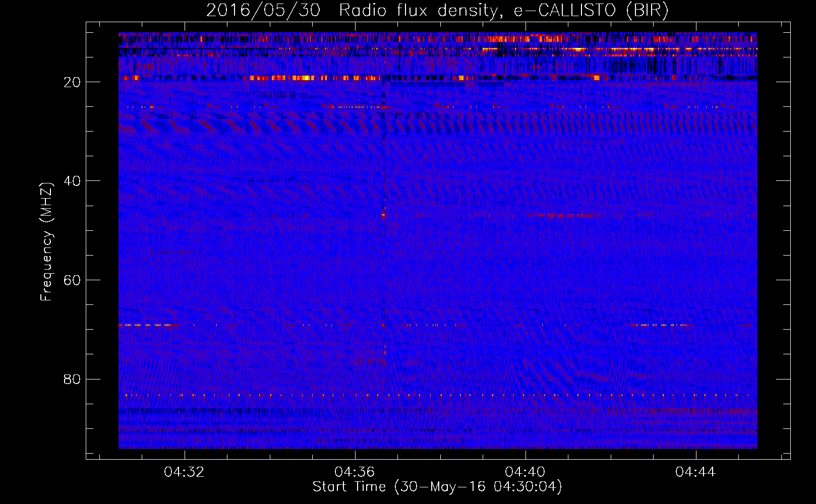Click the 40 MHz frequency tick label

(73, 181)
